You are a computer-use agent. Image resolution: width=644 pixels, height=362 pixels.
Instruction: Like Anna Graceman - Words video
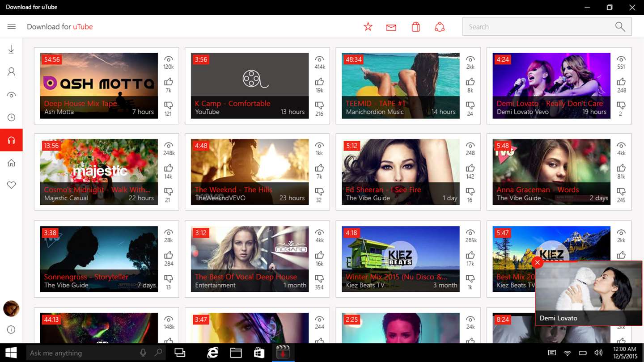[x=621, y=168]
